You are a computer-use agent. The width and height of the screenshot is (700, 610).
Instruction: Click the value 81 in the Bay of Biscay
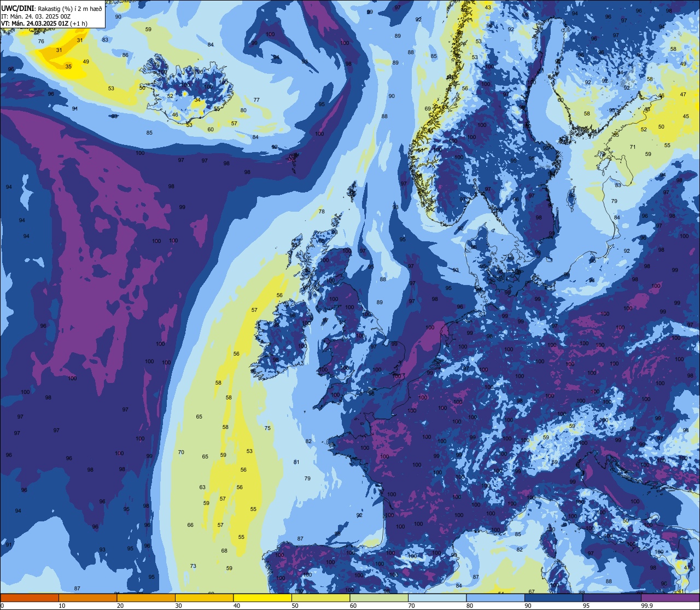tap(296, 462)
